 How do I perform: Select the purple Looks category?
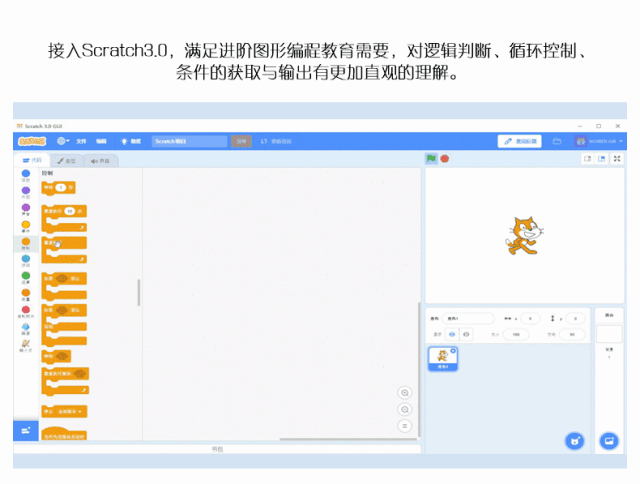point(26,193)
